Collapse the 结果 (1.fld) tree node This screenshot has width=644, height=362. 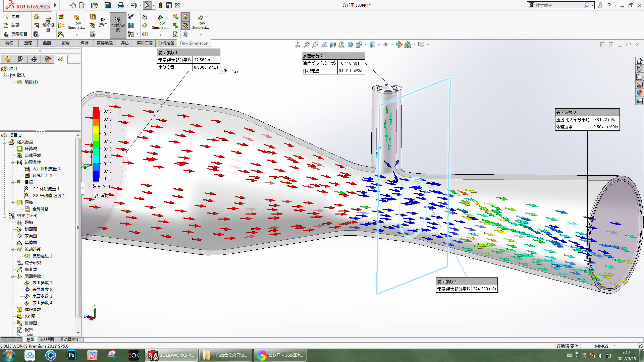(4, 216)
